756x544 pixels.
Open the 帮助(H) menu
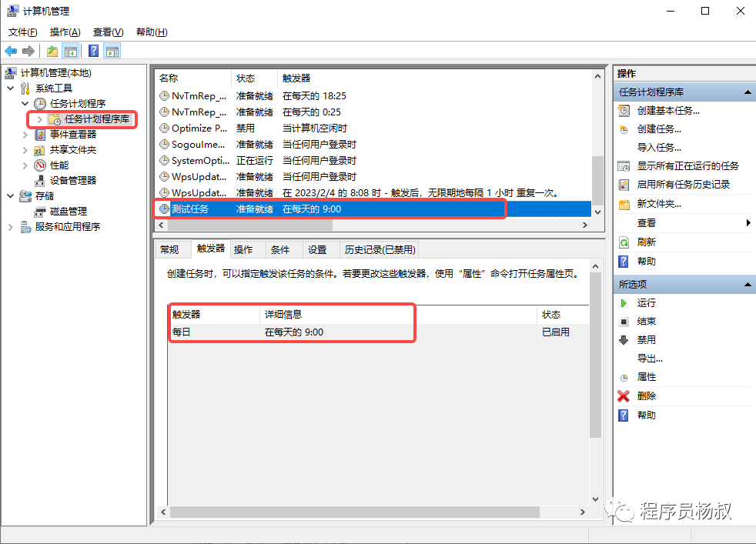tap(152, 32)
